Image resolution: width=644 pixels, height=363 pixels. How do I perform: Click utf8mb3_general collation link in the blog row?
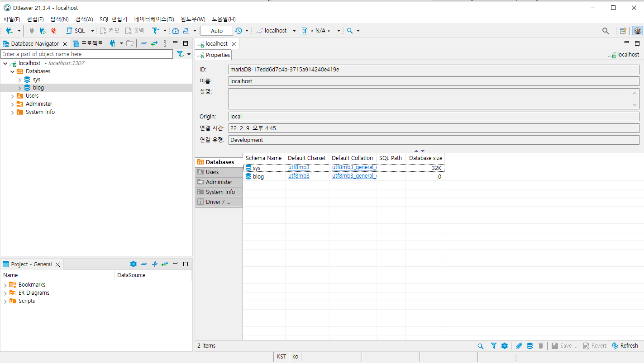[354, 176]
